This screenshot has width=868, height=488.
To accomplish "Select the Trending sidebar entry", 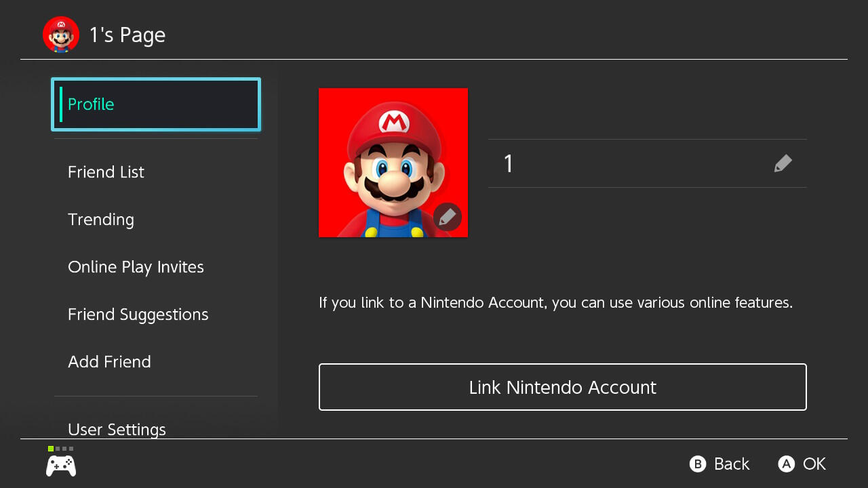I will point(101,220).
